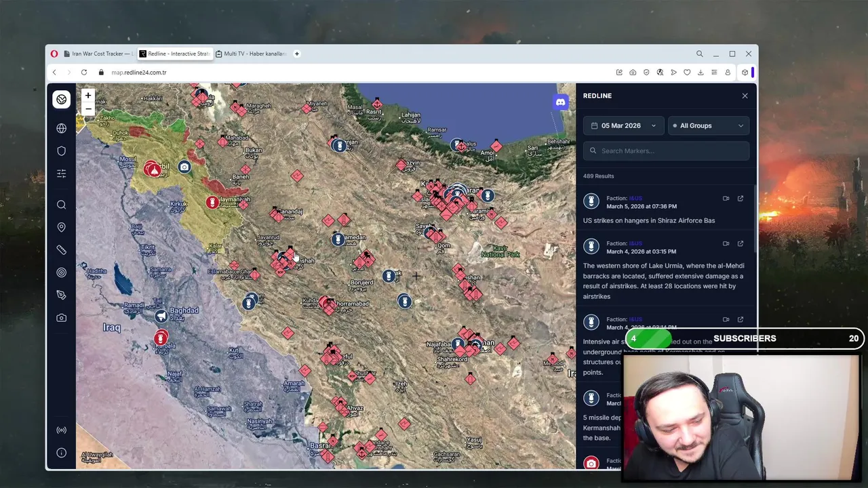The width and height of the screenshot is (868, 488).
Task: Click the browser tab search magnifier icon
Action: [699, 54]
